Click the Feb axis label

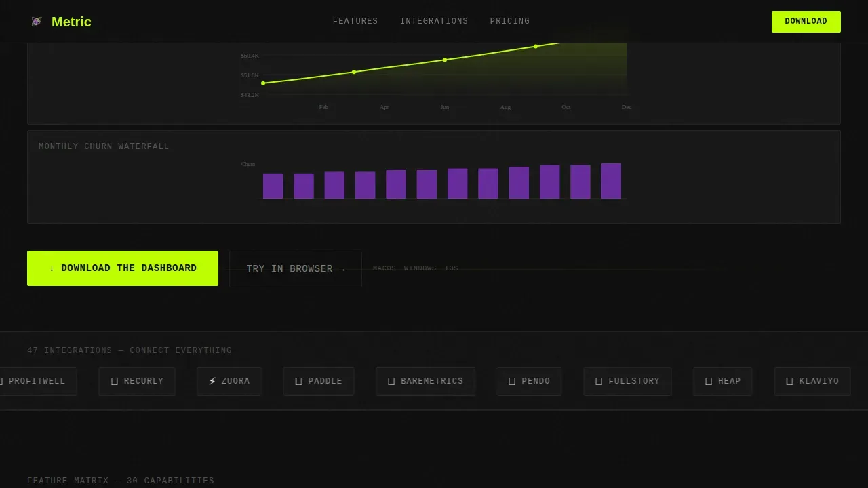[323, 107]
